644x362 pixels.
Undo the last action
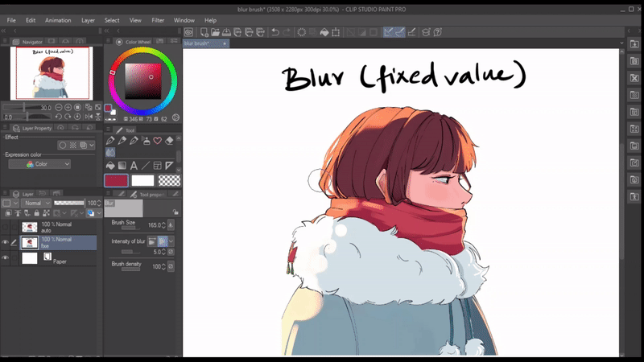[x=275, y=32]
